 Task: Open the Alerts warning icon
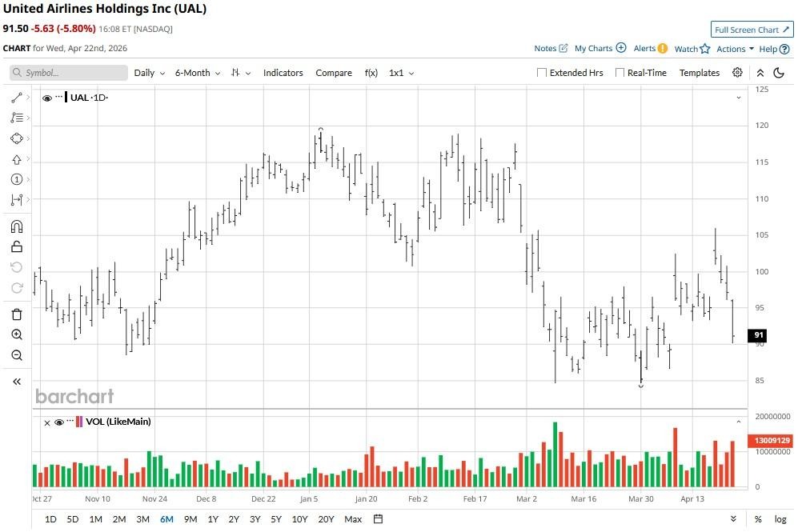tap(662, 48)
